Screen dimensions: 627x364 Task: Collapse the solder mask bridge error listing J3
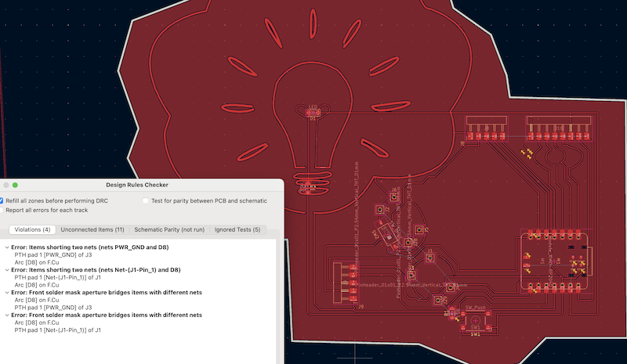click(7, 293)
